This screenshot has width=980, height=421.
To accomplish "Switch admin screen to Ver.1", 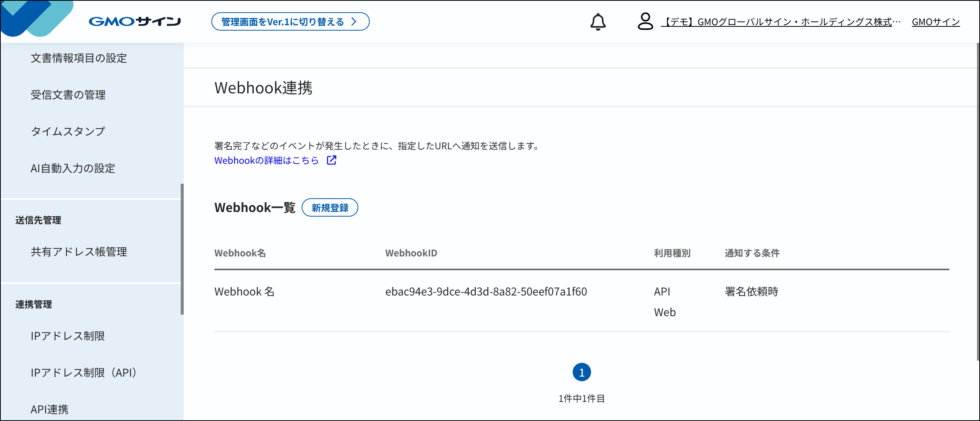I will click(290, 21).
